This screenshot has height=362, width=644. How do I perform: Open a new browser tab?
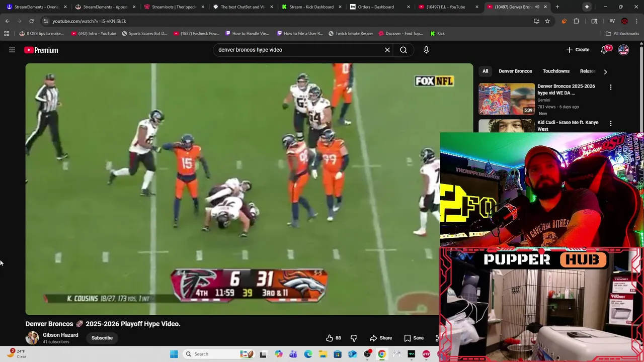tap(557, 7)
